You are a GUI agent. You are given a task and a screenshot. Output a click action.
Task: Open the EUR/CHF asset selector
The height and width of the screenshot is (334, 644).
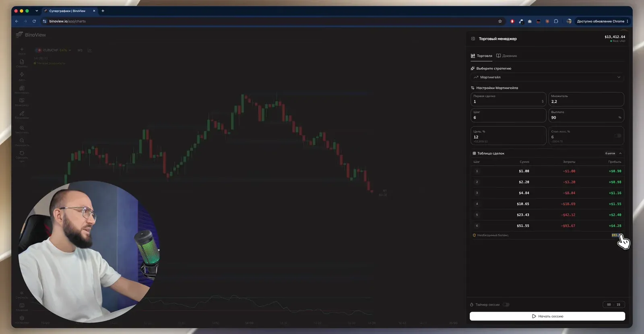53,50
